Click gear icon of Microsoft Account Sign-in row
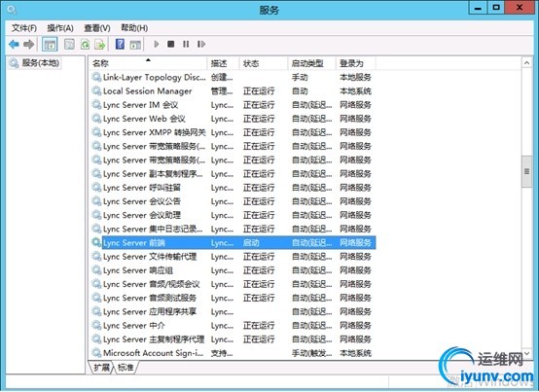The width and height of the screenshot is (539, 392). coord(96,352)
